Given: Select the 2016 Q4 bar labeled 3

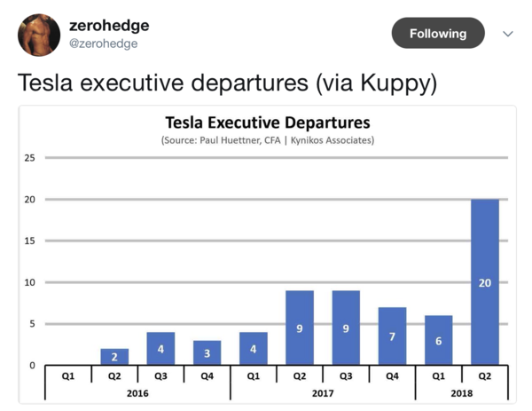Looking at the screenshot, I should (x=207, y=353).
